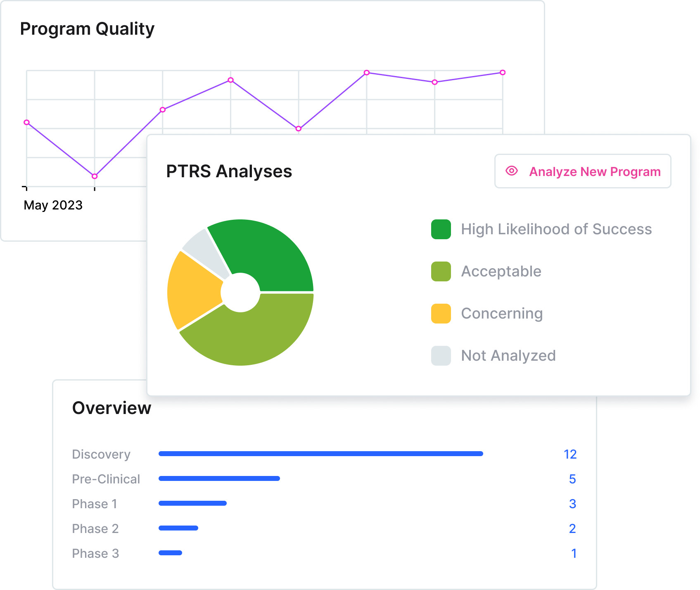The image size is (700, 590).
Task: Click the 'High Likelihood of Success' legend label
Action: (556, 229)
